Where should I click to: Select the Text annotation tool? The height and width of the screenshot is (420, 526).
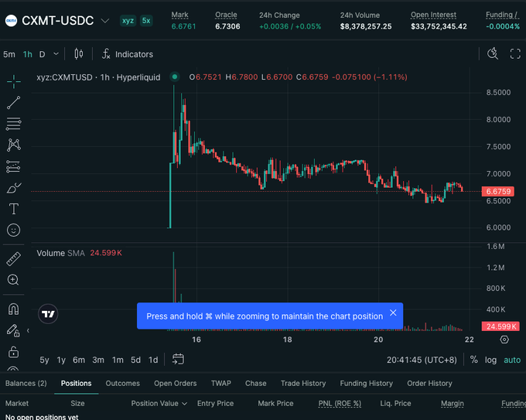pos(14,209)
